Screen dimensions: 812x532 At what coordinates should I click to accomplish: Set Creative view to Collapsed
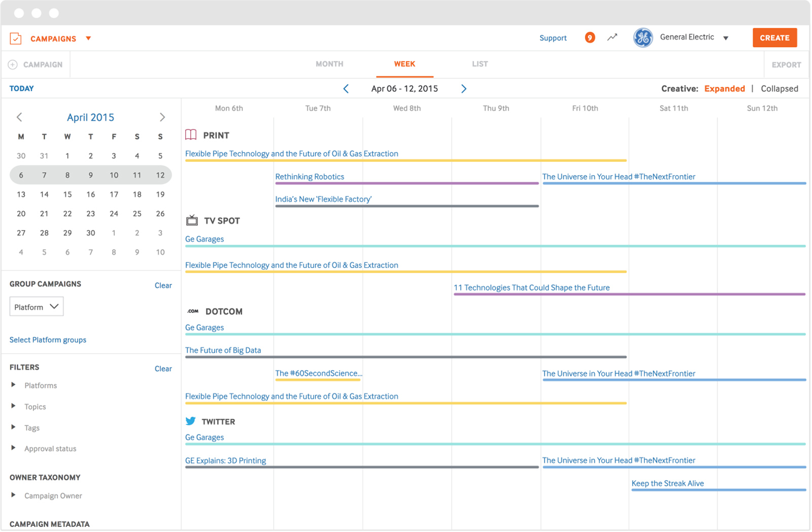tap(779, 89)
